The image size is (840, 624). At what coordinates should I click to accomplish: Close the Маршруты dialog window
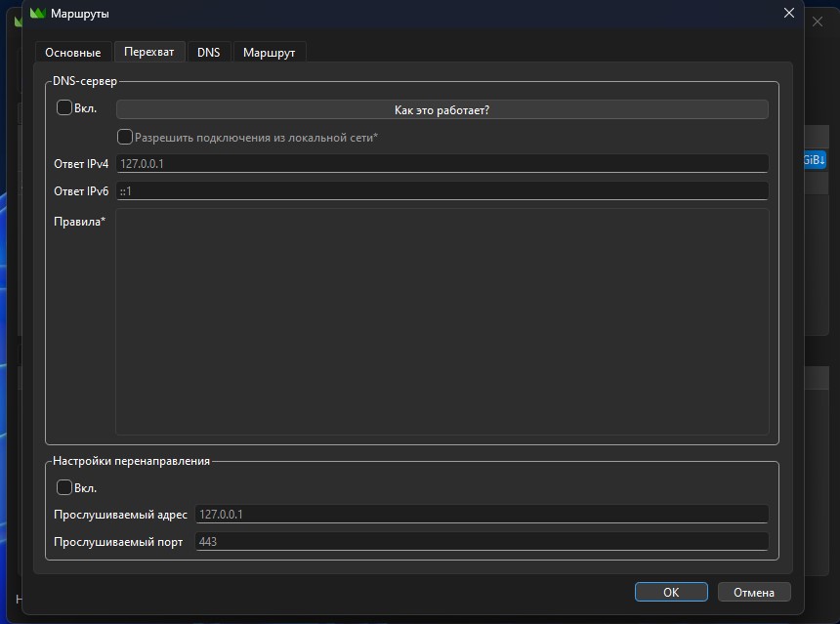click(x=789, y=13)
